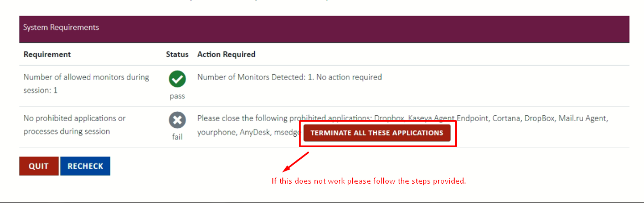Screen dimensions: 644x203
Task: Select the System Requirements header bar
Action: pyautogui.click(x=324, y=28)
